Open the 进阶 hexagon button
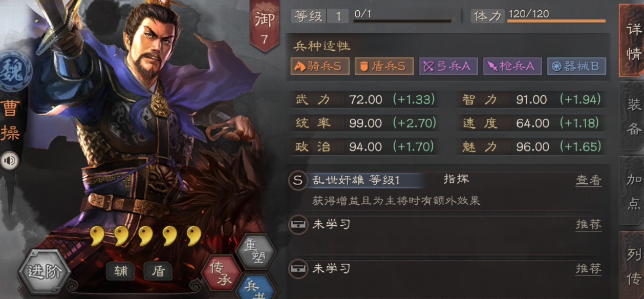Viewport: 644px width, 299px height. click(x=45, y=272)
